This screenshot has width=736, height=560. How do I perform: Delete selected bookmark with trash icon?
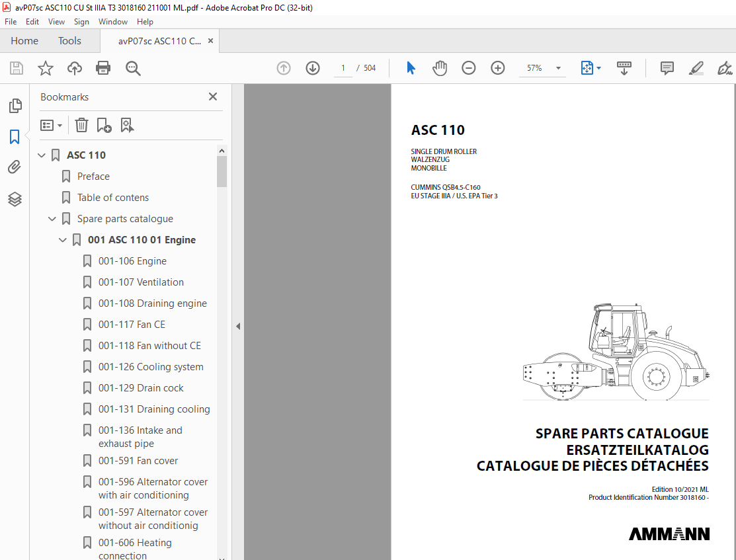click(x=82, y=126)
